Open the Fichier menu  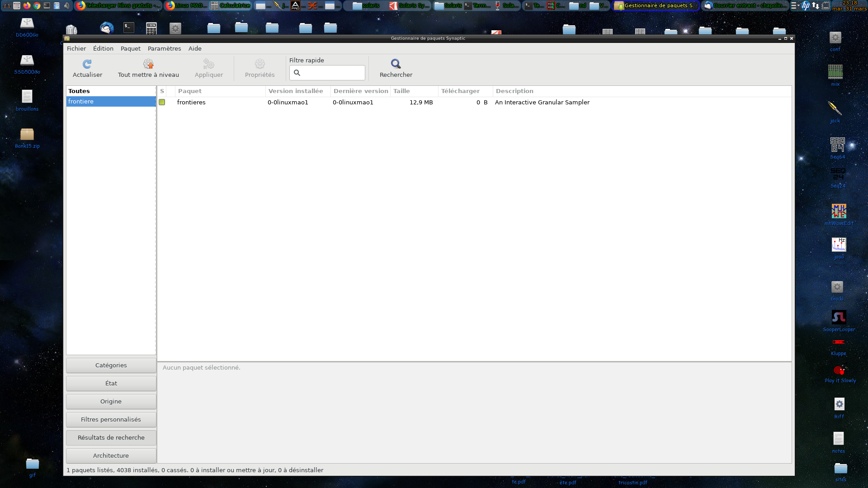tap(76, 49)
